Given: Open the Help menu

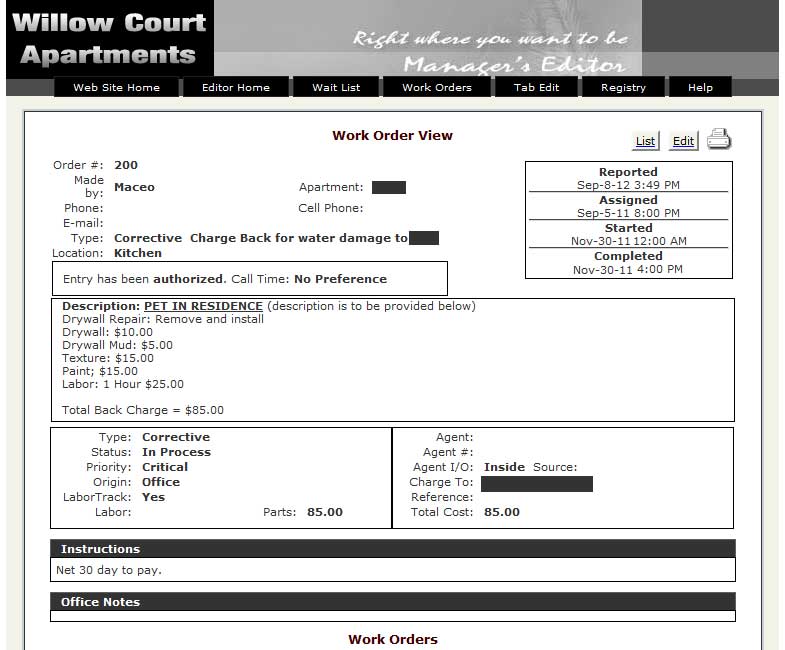Looking at the screenshot, I should [x=700, y=88].
